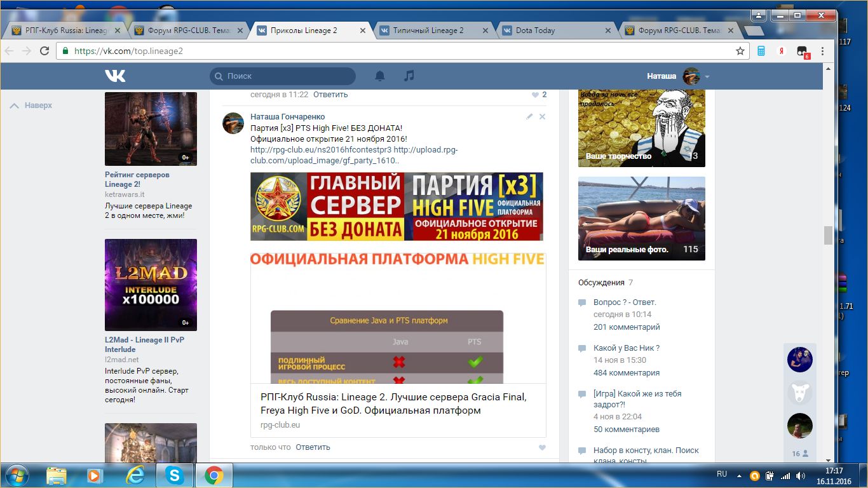This screenshot has width=868, height=488.
Task: Close the "Приколы Lineage 2" tab
Action: 363,30
